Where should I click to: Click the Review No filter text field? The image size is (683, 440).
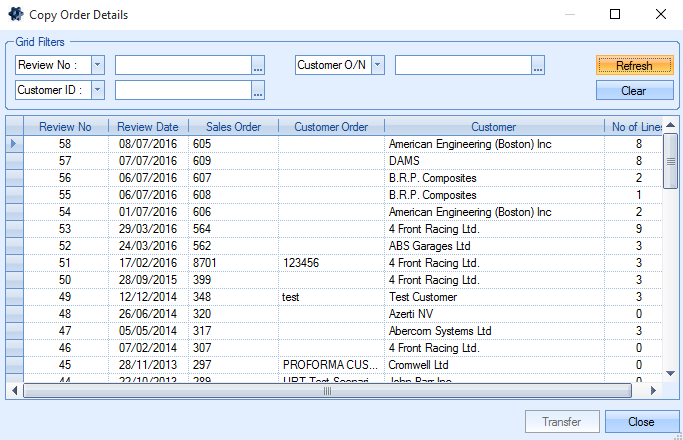point(182,65)
